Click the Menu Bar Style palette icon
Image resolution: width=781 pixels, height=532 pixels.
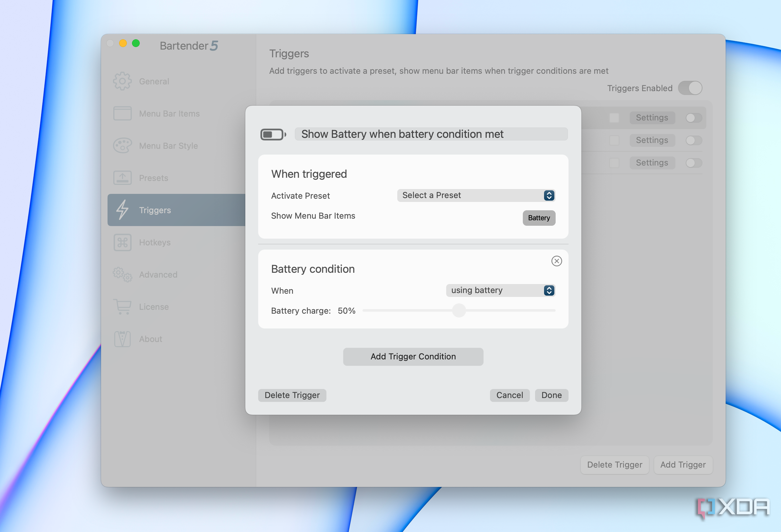point(122,146)
